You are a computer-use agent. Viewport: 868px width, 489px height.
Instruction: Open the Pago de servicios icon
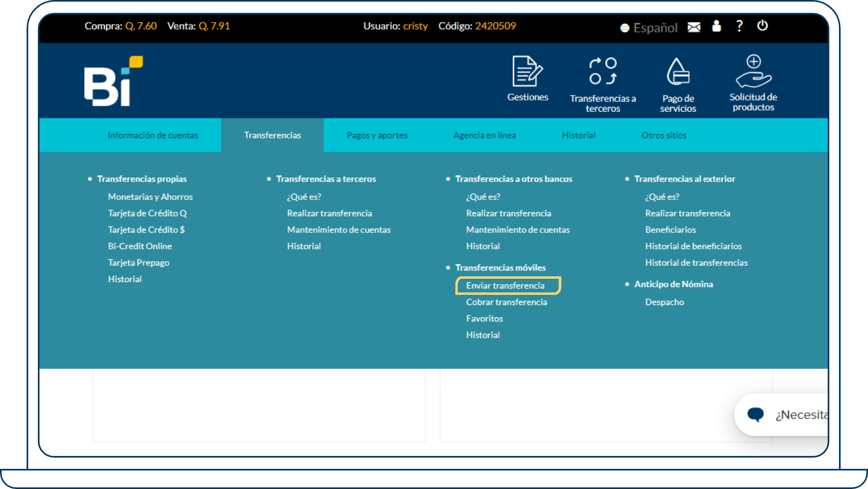click(678, 71)
